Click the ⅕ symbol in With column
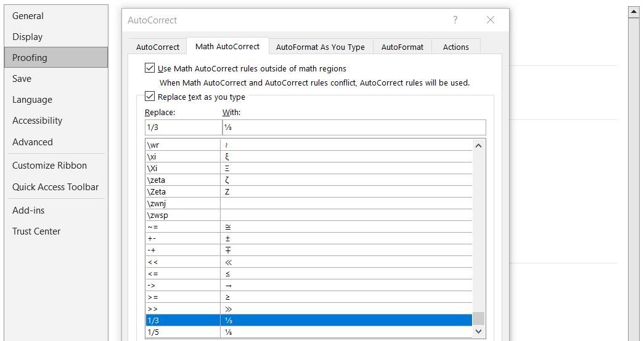 click(229, 332)
